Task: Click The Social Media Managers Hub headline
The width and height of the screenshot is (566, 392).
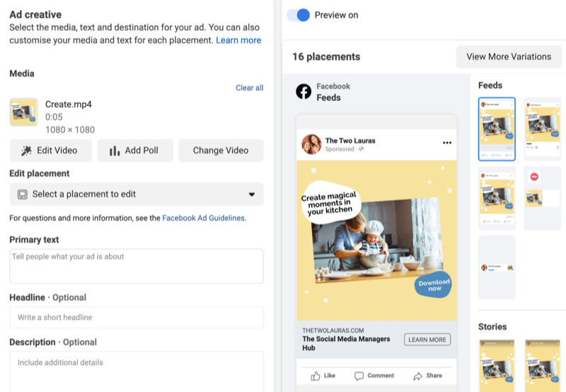Action: [346, 343]
